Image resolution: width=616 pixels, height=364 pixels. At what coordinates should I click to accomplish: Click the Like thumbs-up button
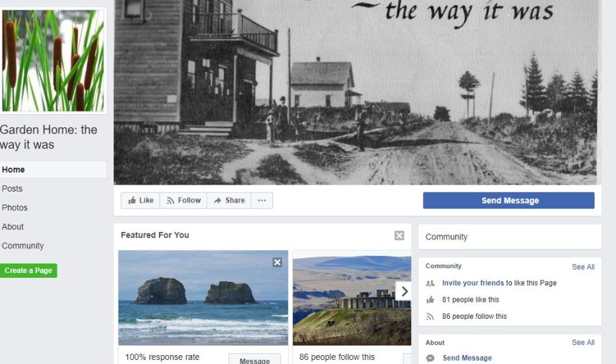point(140,200)
